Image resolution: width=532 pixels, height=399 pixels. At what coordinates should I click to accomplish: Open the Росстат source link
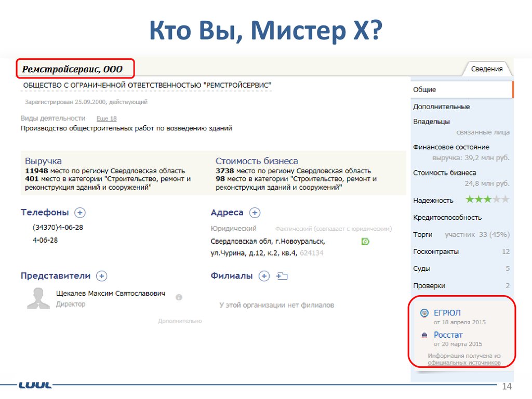point(448,335)
